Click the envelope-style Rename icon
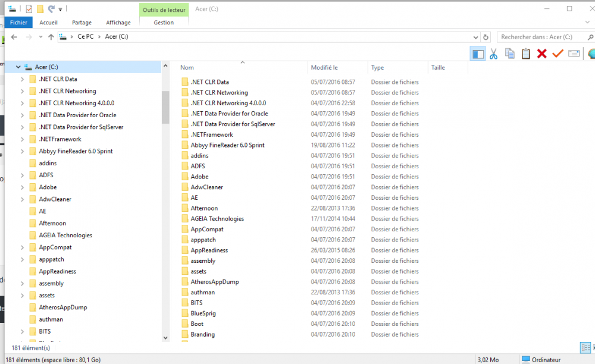This screenshot has height=364, width=595. 574,54
